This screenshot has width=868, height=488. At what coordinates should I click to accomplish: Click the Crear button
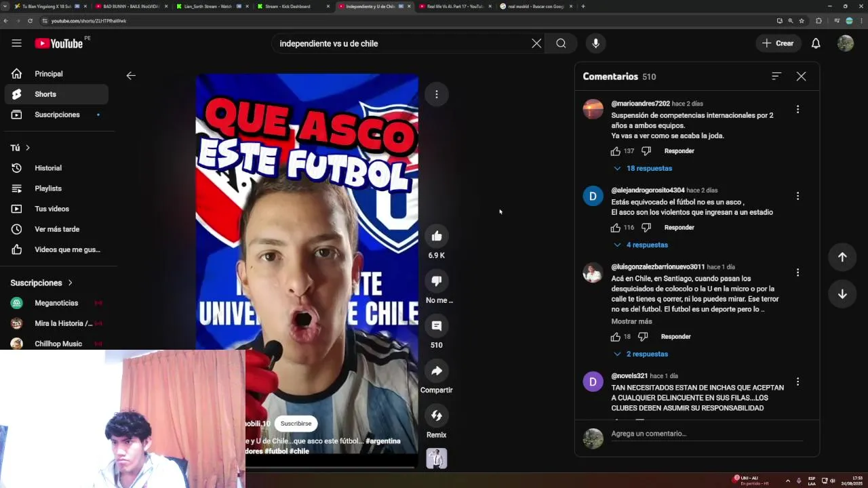click(x=778, y=43)
